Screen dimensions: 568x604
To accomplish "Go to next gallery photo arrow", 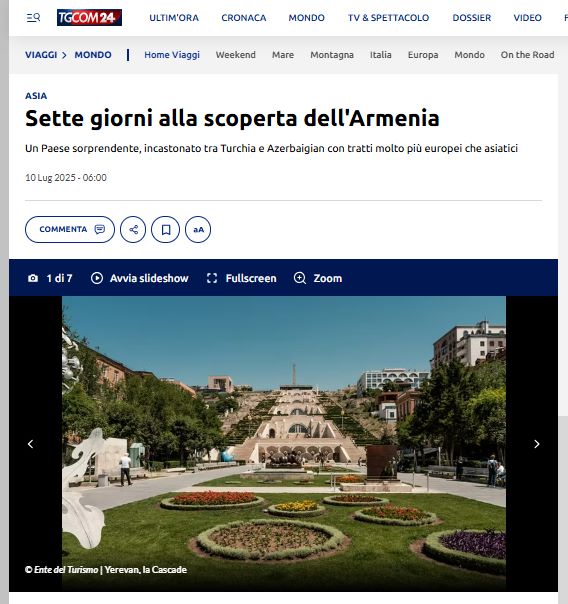I will pos(536,444).
